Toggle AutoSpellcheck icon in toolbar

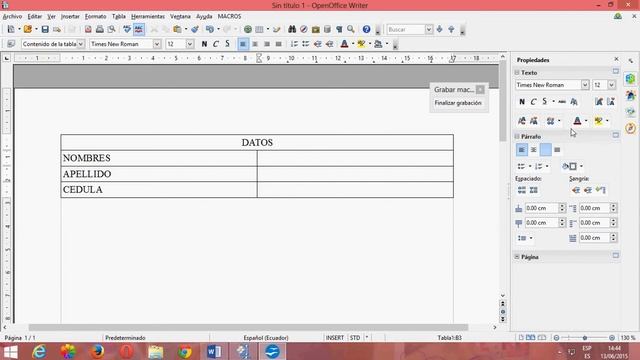point(139,29)
